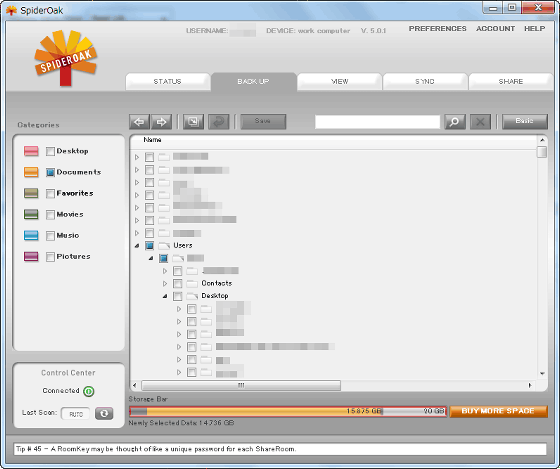This screenshot has height=469, width=560.
Task: Click the storage usage bar
Action: (x=288, y=411)
